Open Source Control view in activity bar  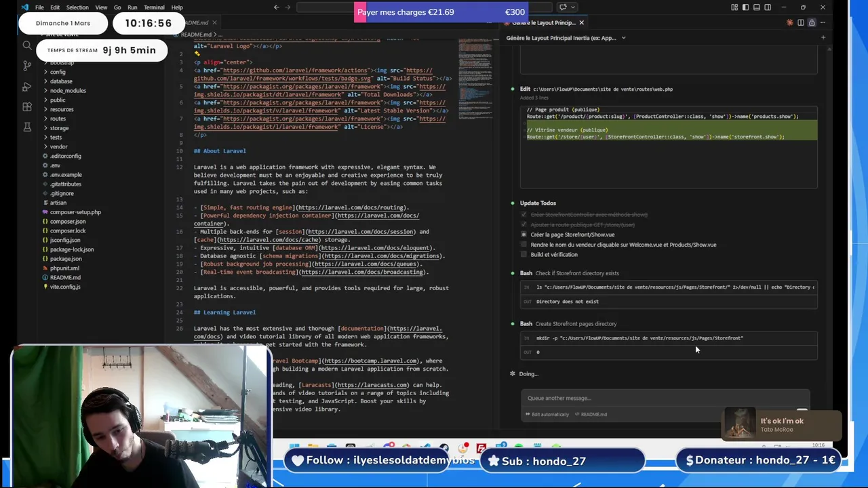[x=27, y=66]
